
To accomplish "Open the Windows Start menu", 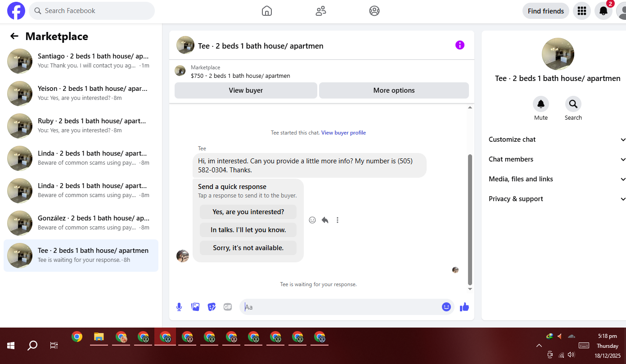I will (x=11, y=346).
